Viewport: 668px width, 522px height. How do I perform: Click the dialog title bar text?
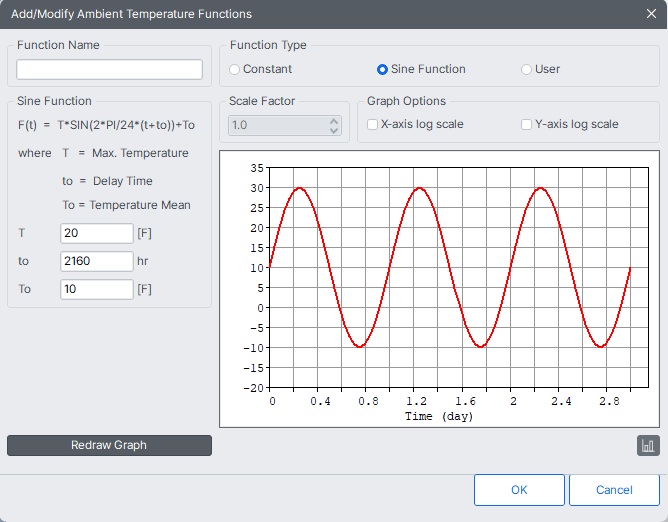(x=131, y=14)
